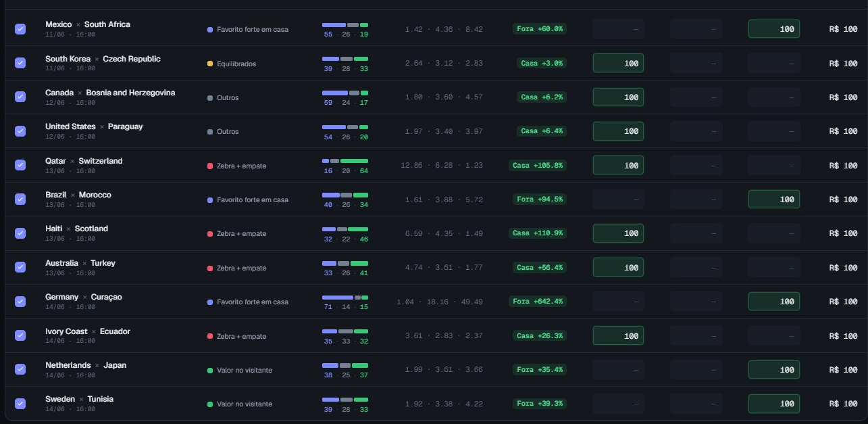The image size is (868, 424).
Task: Edit the 100 stake field for Sweden × Tunisia
Action: point(773,404)
